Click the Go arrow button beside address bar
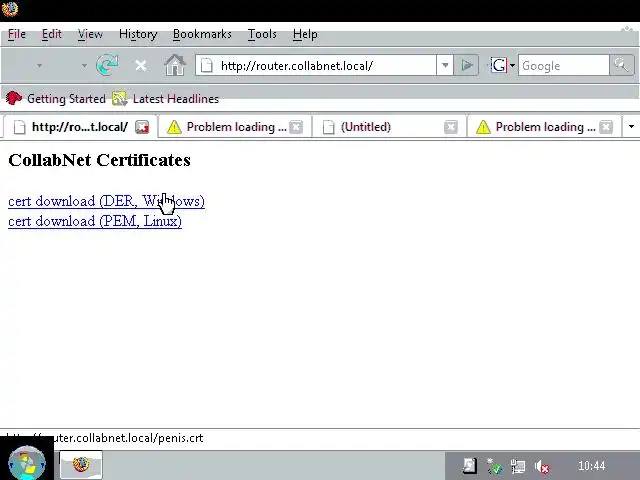Image resolution: width=640 pixels, height=480 pixels. (467, 65)
